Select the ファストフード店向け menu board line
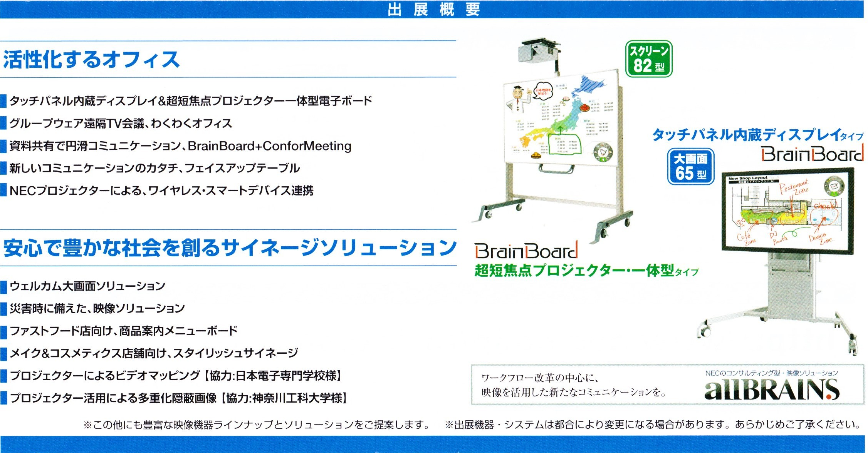The height and width of the screenshot is (453, 868). [123, 331]
